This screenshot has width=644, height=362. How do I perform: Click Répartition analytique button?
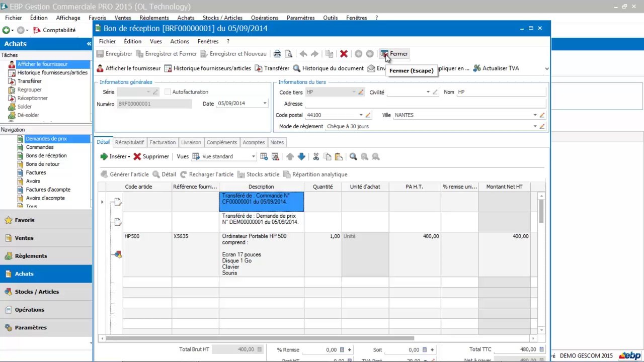[x=315, y=174]
